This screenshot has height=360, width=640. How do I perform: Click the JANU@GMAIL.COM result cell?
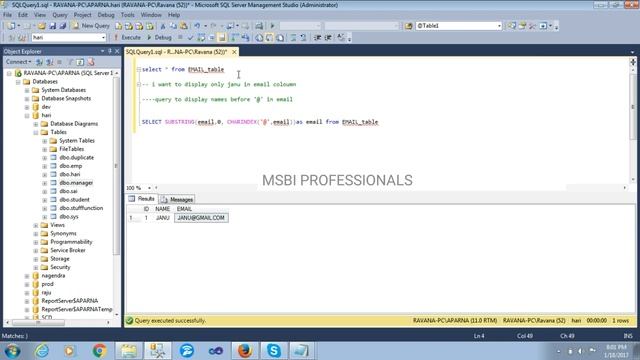click(201, 218)
